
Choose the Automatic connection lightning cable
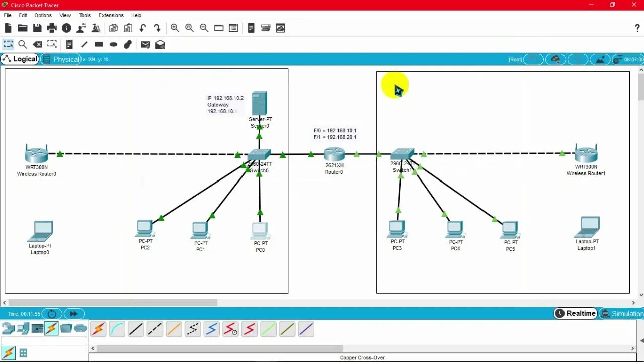98,329
